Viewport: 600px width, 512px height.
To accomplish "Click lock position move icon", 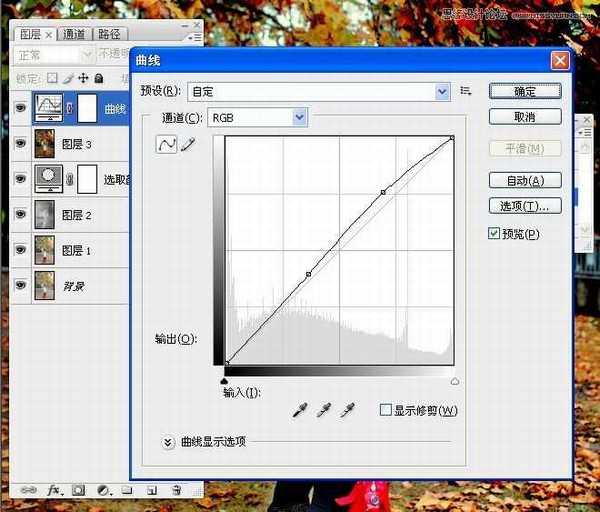I will 83,78.
